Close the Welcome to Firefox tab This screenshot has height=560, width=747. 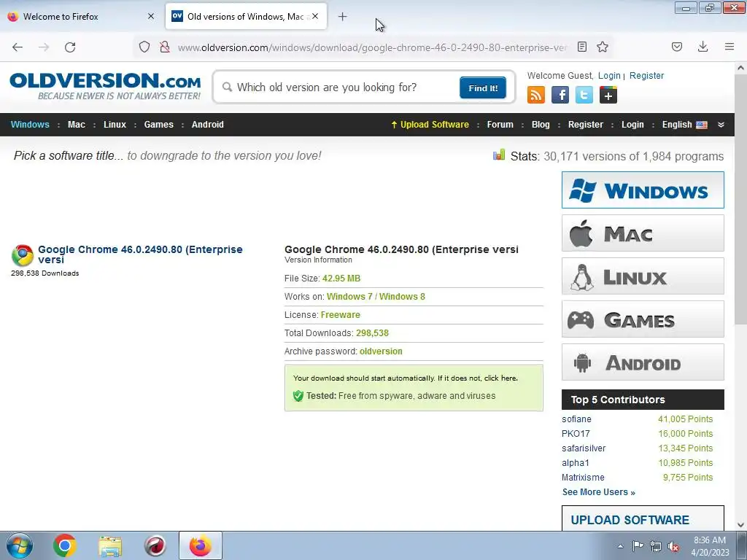tap(151, 16)
